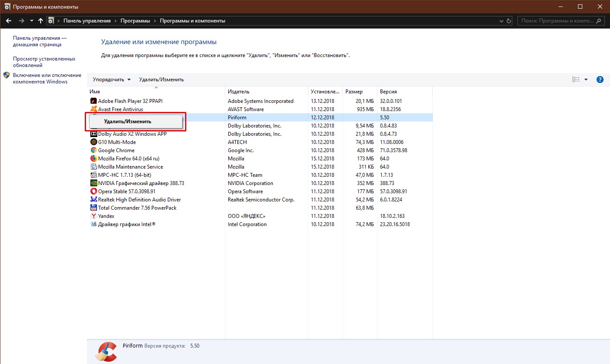Click the Avast Free Antivirus icon

pyautogui.click(x=94, y=109)
